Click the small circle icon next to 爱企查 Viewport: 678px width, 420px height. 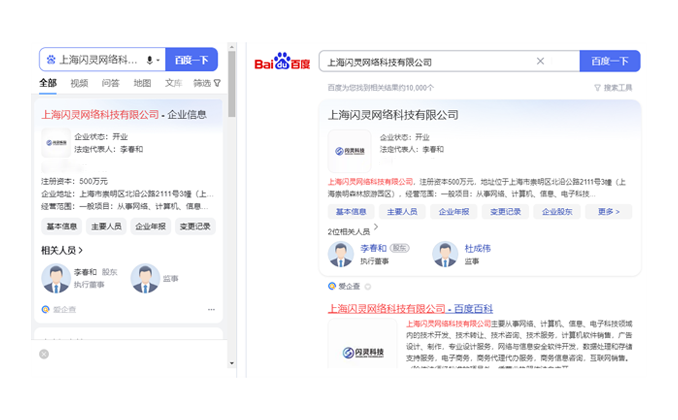tap(368, 286)
